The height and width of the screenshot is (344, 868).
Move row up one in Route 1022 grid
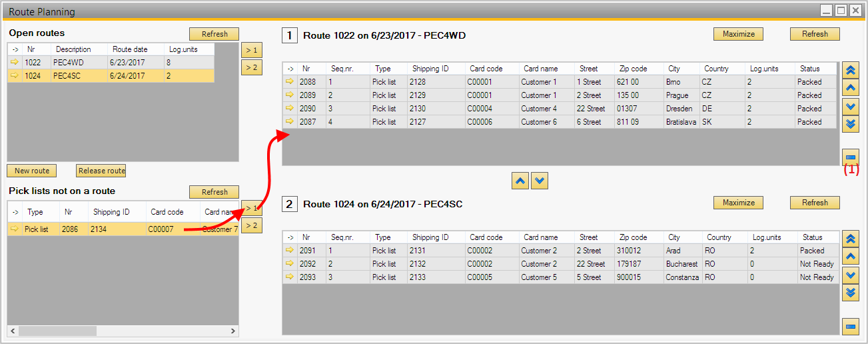850,88
